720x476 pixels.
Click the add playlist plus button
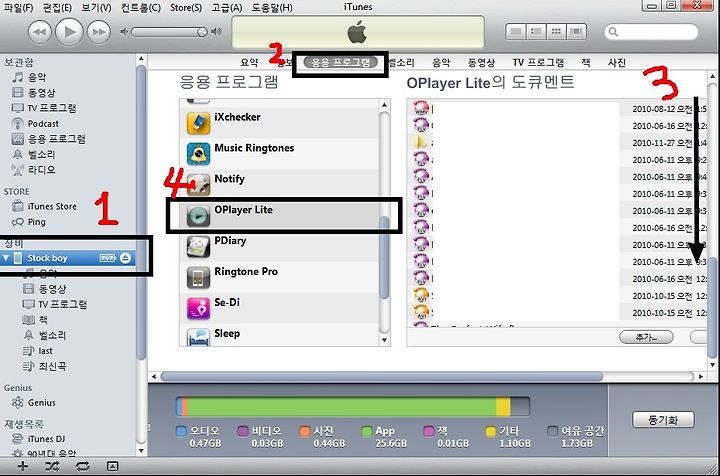[22, 467]
